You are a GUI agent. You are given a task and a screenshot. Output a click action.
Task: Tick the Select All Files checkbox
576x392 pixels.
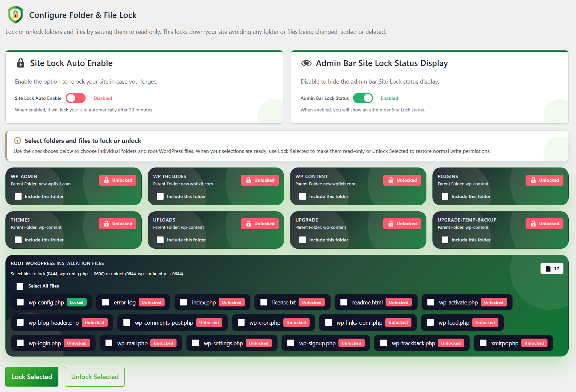click(x=20, y=286)
